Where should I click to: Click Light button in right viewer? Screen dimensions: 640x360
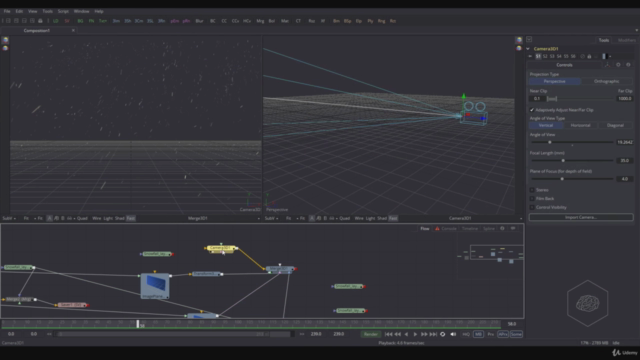point(370,218)
